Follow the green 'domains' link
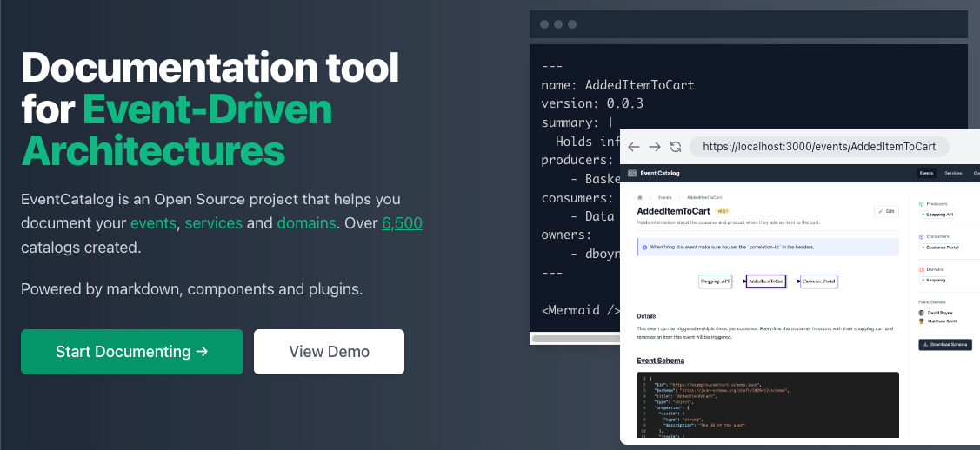This screenshot has height=450, width=980. (306, 222)
